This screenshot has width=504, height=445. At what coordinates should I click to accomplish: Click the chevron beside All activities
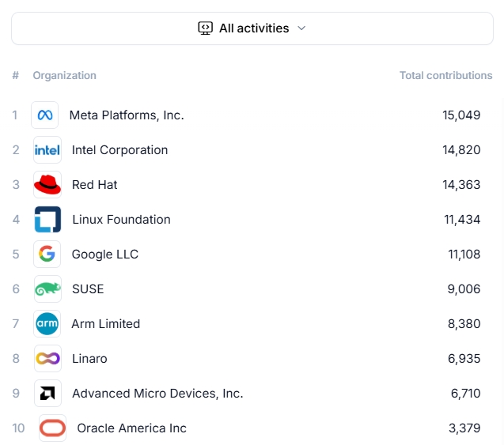pos(301,28)
